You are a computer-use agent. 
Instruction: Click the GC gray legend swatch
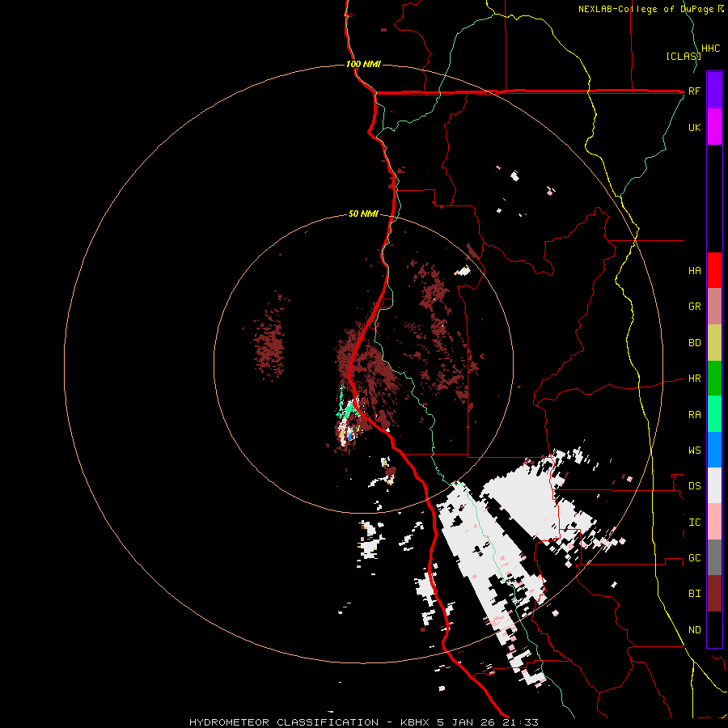tap(714, 557)
